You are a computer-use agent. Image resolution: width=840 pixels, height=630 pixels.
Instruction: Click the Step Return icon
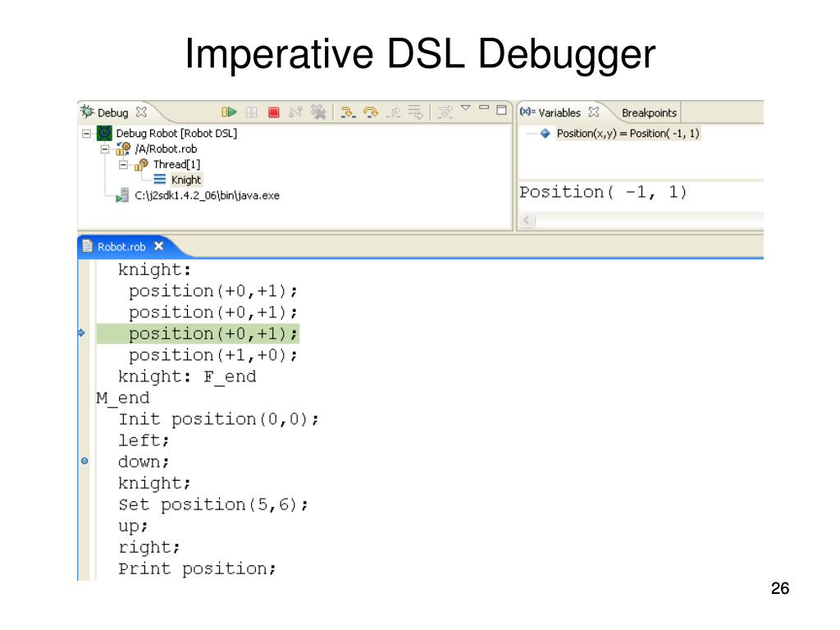click(x=394, y=112)
